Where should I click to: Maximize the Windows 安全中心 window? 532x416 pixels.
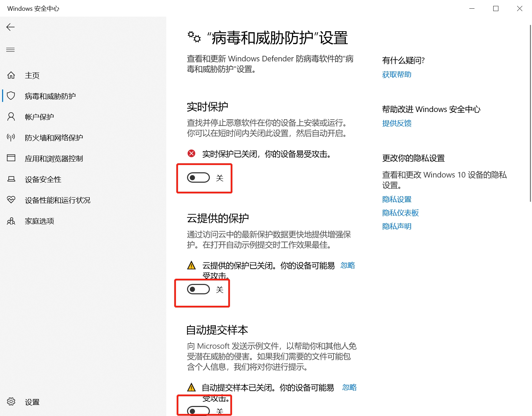[496, 8]
